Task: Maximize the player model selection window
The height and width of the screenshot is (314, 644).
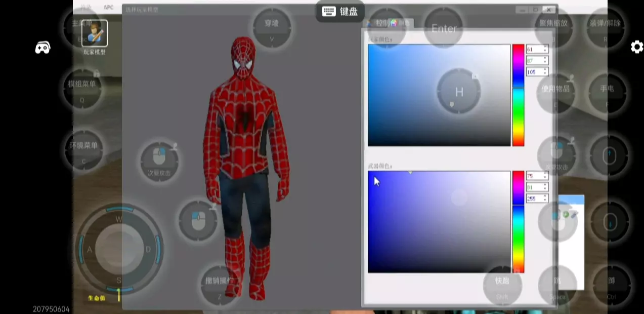Action: point(536,10)
